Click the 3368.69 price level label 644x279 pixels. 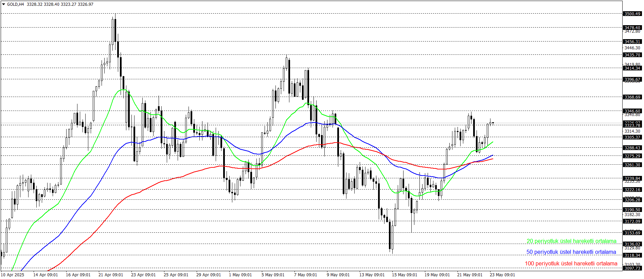pos(632,97)
